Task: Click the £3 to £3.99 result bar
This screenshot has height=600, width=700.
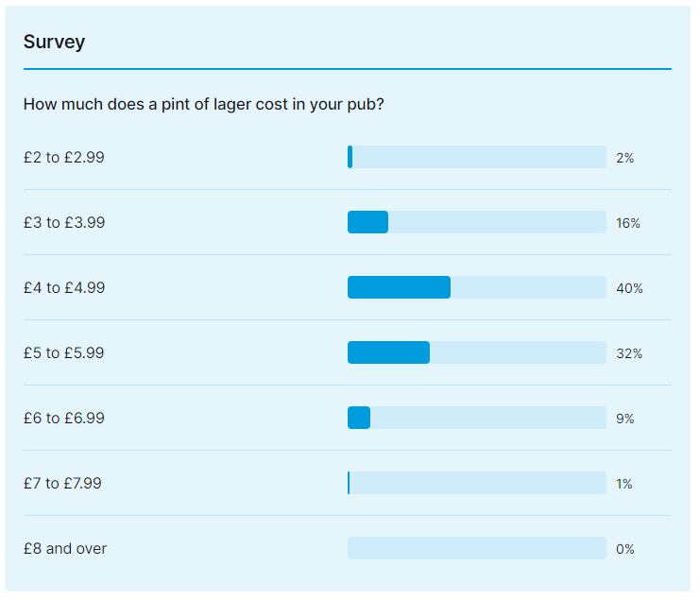Action: pyautogui.click(x=476, y=223)
